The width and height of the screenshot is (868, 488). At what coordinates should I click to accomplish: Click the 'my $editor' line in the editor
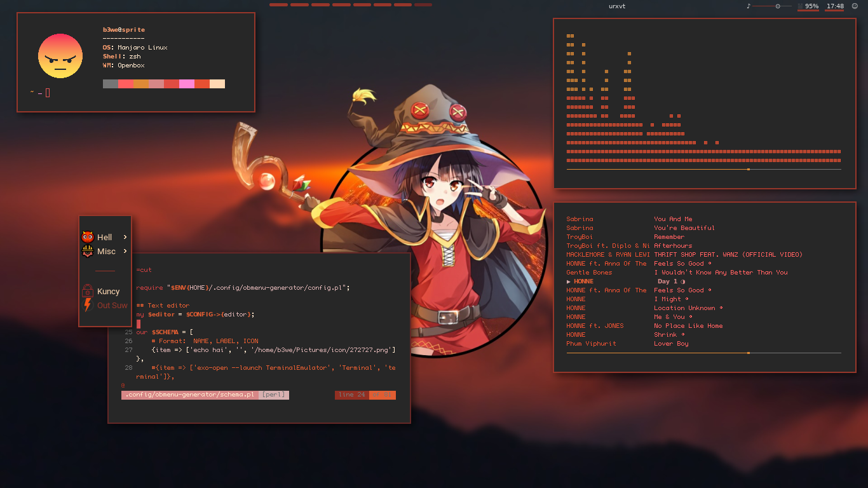click(195, 315)
